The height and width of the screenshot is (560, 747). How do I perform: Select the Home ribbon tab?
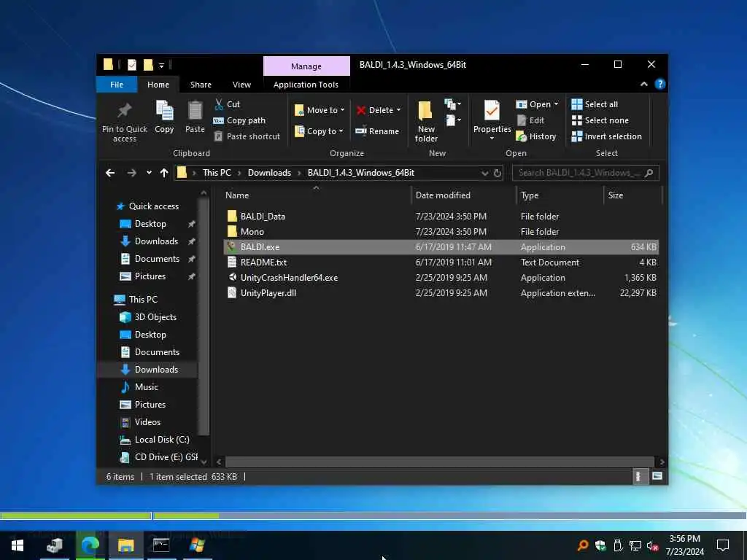pyautogui.click(x=158, y=85)
